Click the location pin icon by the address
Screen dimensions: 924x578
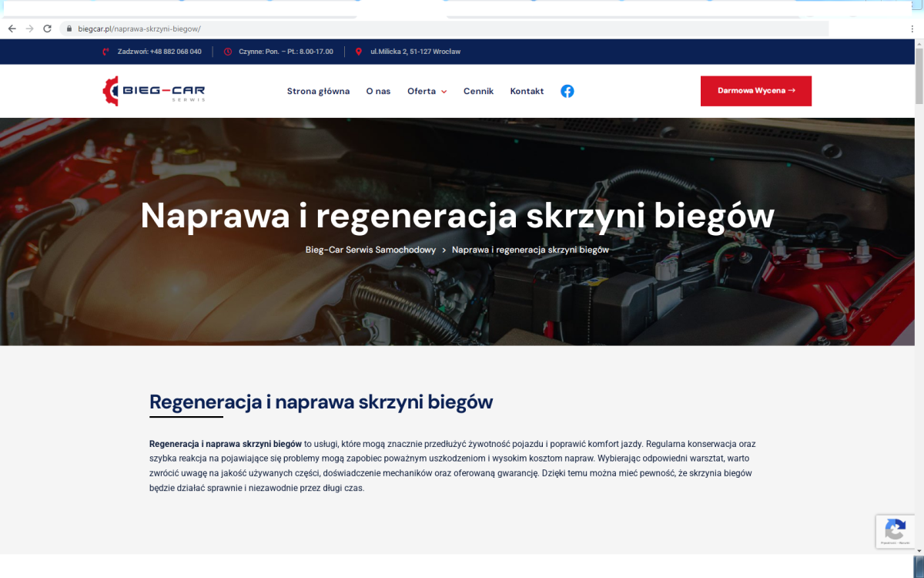[x=359, y=52]
